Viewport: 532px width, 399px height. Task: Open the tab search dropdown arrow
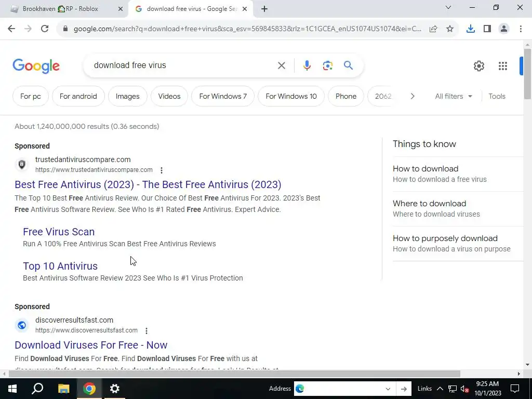tap(448, 7)
